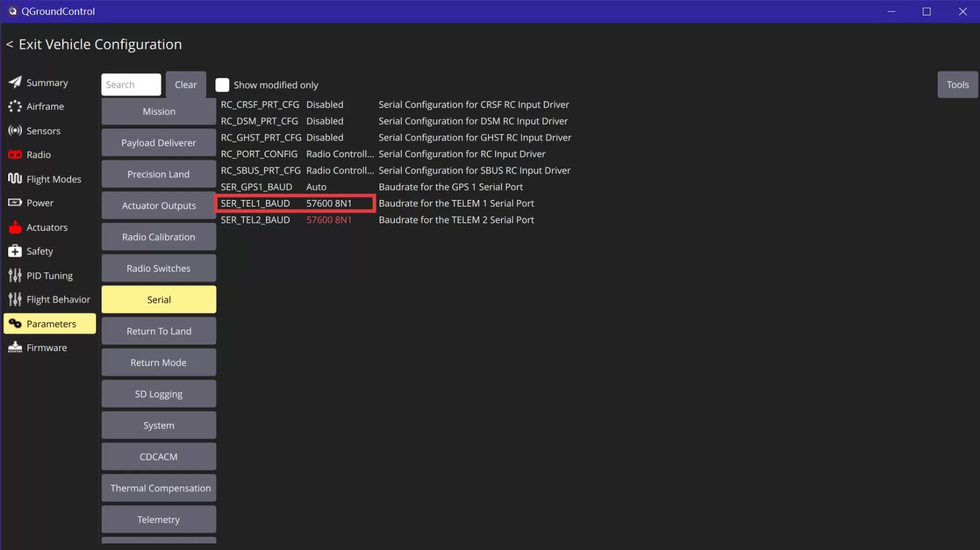This screenshot has height=550, width=980.
Task: Select the System parameter group
Action: [159, 425]
